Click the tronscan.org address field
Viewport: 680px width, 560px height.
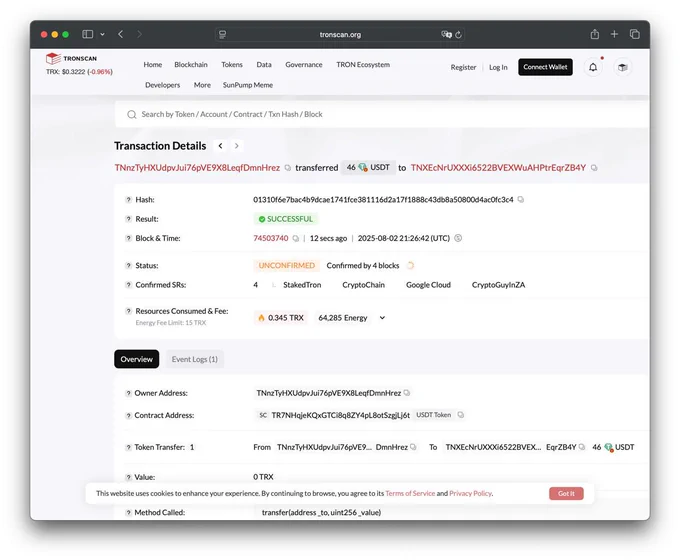pyautogui.click(x=340, y=34)
